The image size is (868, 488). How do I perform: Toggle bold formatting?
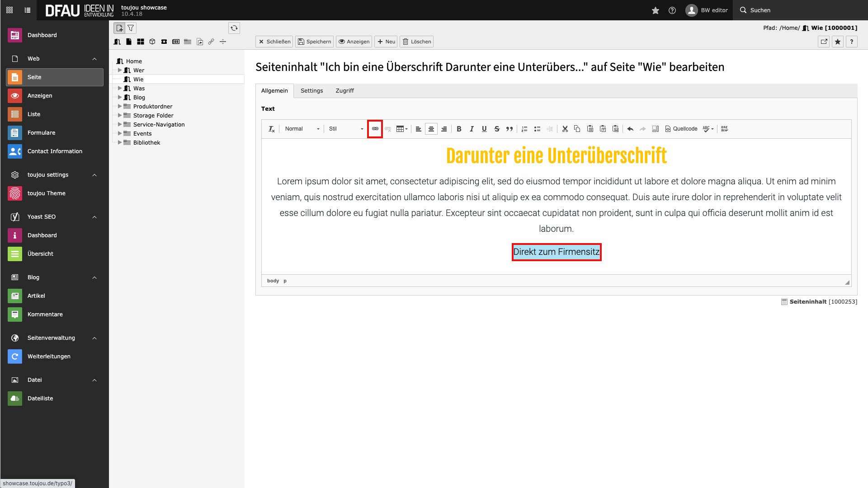coord(459,129)
